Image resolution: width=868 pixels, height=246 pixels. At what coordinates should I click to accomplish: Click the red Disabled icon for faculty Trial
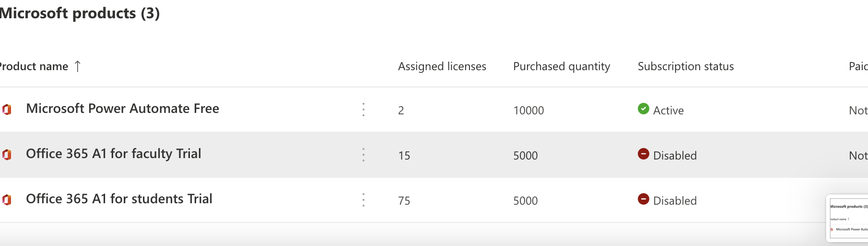pos(643,154)
